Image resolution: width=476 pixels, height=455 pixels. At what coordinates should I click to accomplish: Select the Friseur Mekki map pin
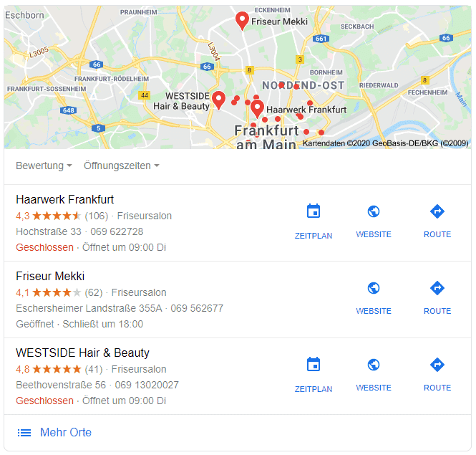coord(242,21)
